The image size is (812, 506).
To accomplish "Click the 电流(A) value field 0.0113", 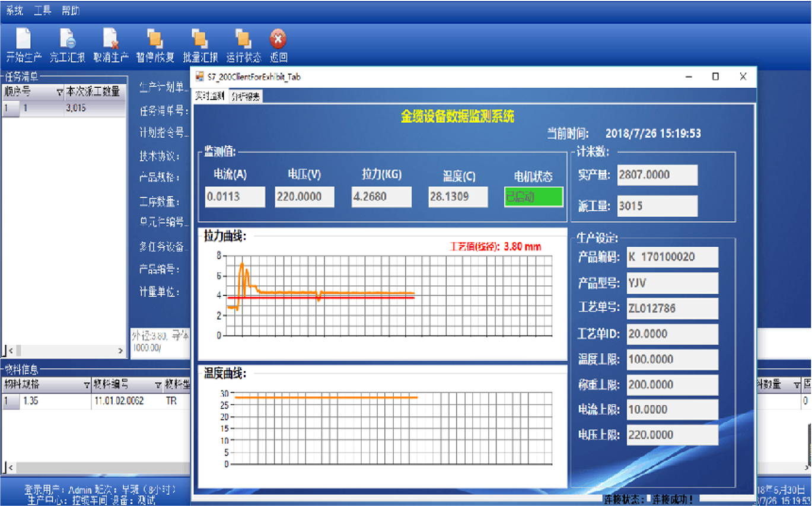I will pyautogui.click(x=235, y=197).
